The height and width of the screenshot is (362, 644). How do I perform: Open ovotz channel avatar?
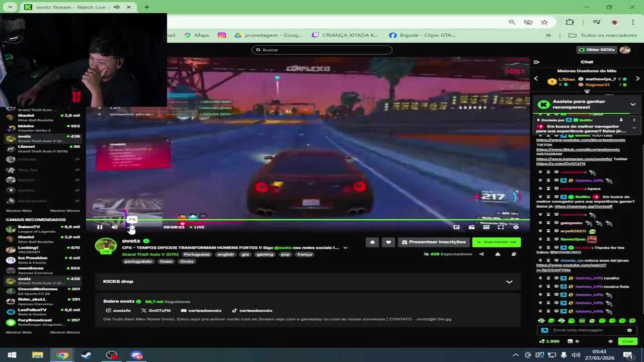click(106, 246)
